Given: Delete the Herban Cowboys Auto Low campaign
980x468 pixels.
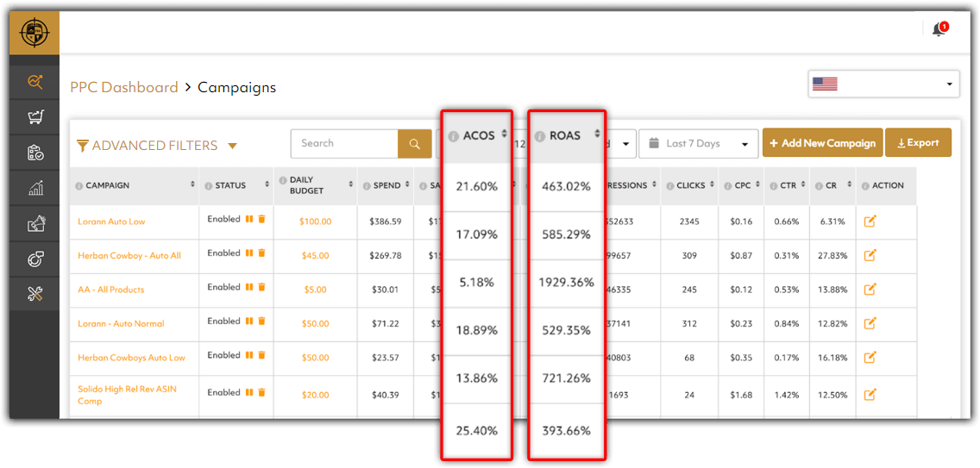Looking at the screenshot, I should tap(262, 356).
